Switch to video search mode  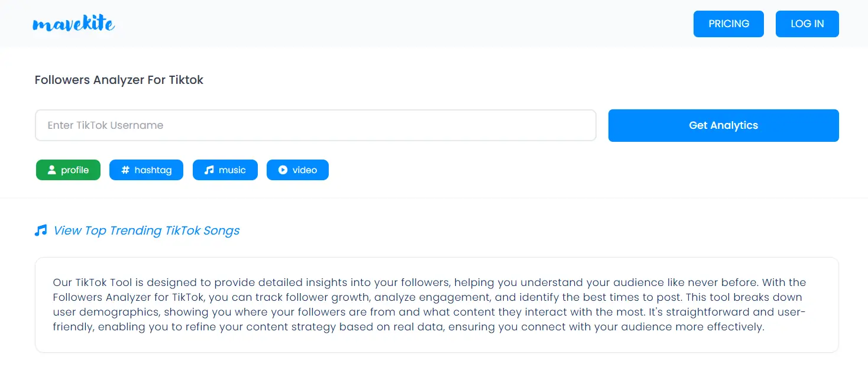297,170
